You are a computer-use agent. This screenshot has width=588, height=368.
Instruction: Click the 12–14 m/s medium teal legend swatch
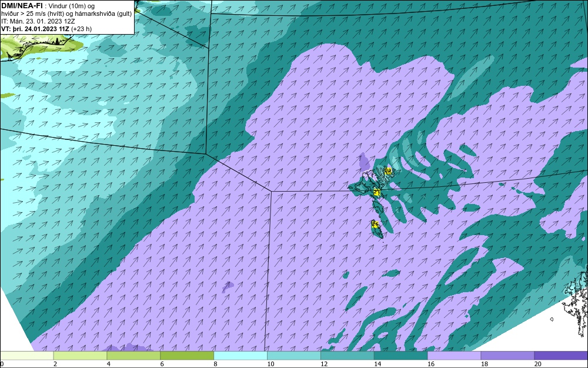click(x=348, y=356)
